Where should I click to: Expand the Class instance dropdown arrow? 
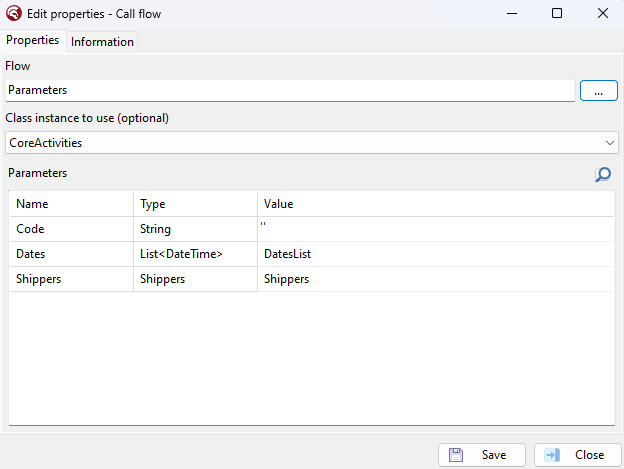pos(610,143)
